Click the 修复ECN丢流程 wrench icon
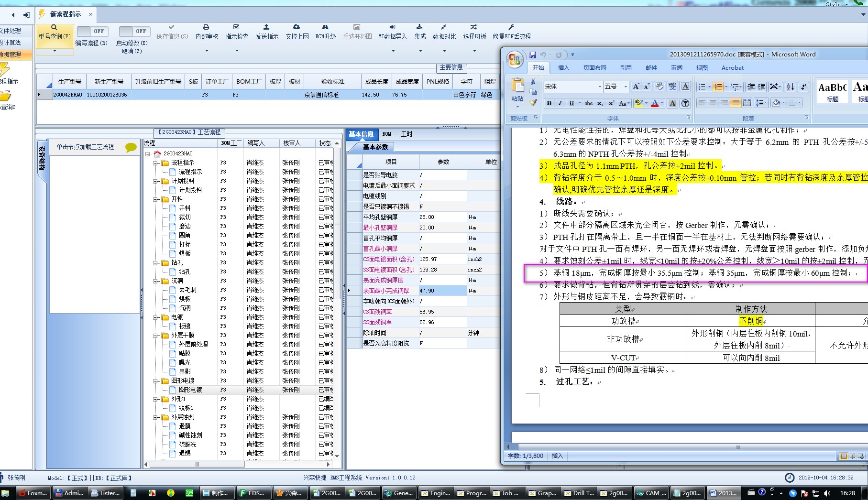Screen dimensions: 868x500 pos(511,27)
